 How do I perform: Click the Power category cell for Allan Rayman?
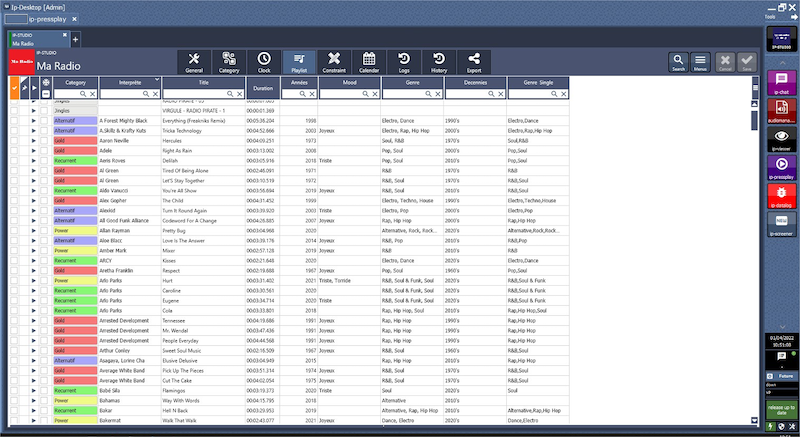point(76,230)
